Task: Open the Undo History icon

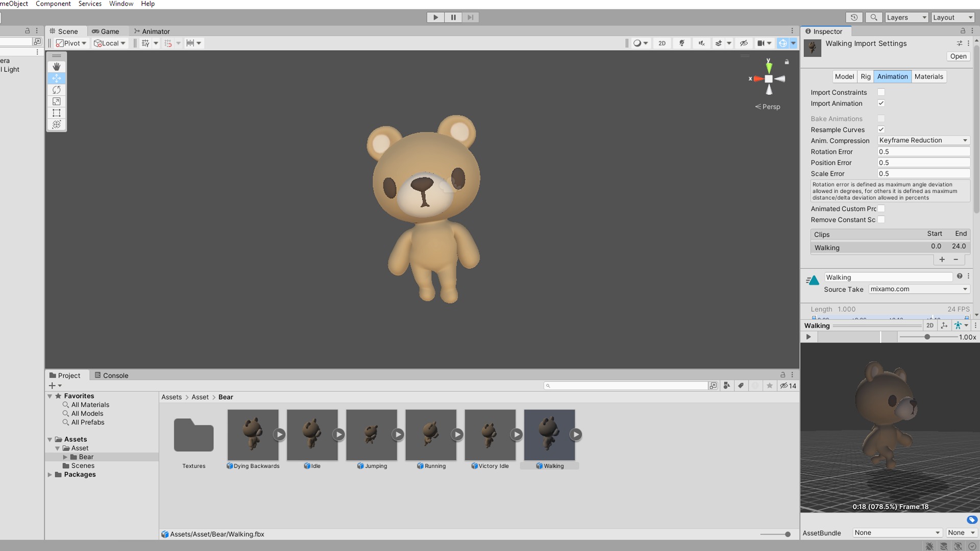Action: [x=854, y=17]
